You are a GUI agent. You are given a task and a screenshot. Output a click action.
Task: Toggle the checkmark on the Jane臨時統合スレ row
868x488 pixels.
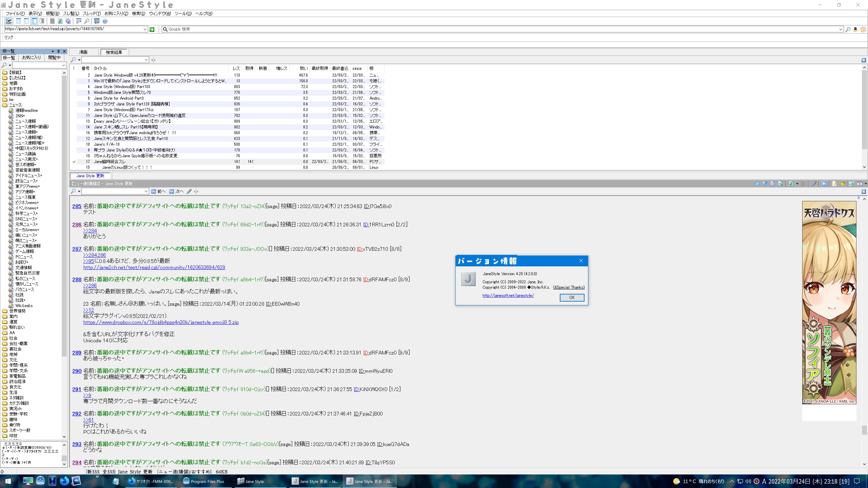(x=74, y=162)
